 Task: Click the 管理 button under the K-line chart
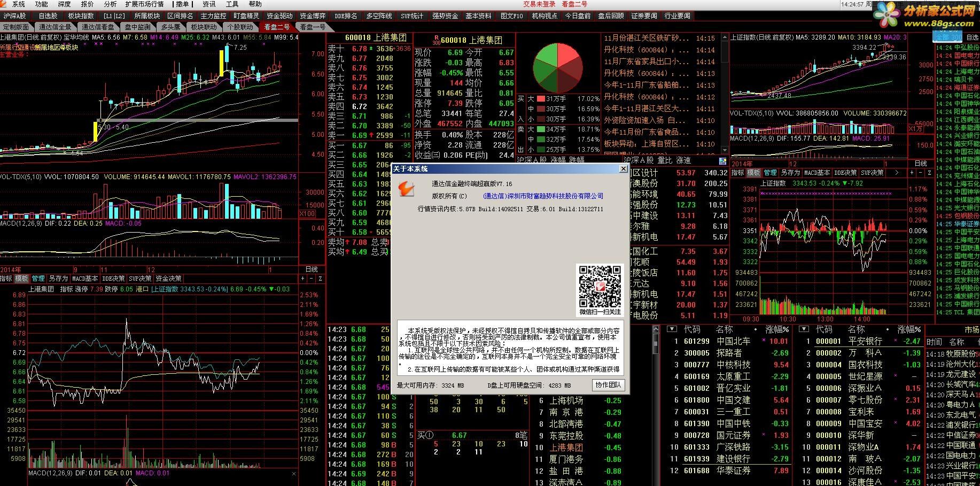[x=38, y=279]
